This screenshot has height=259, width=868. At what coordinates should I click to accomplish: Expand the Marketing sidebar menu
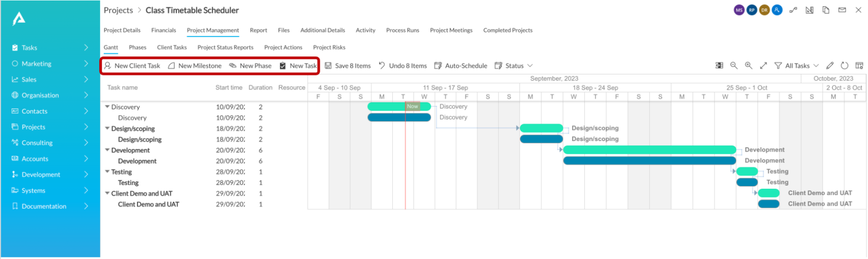click(x=86, y=64)
